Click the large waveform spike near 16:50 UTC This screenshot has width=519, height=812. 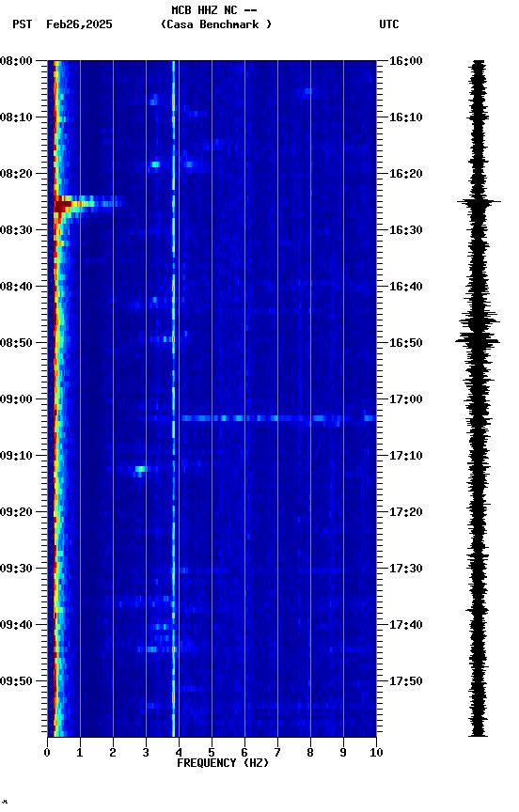pyautogui.click(x=478, y=341)
